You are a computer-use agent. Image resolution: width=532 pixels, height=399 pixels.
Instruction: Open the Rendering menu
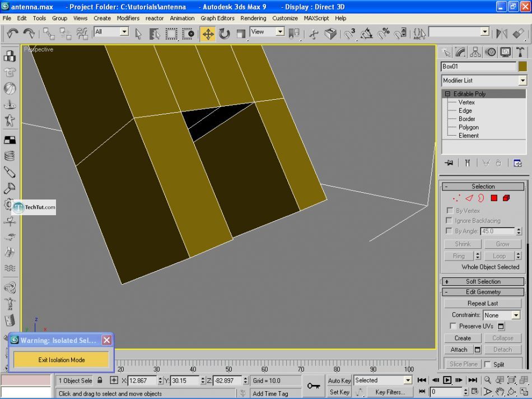click(253, 18)
